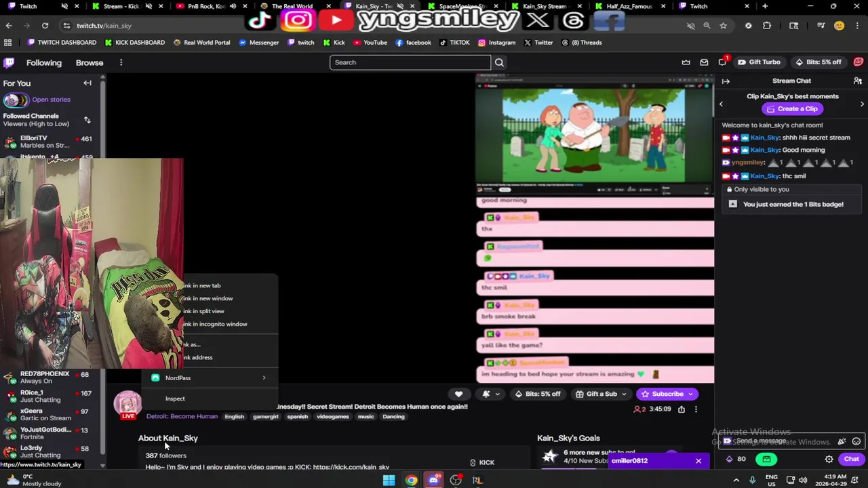The height and width of the screenshot is (488, 868).
Task: Open the more options menu beside Browse
Action: click(x=121, y=62)
